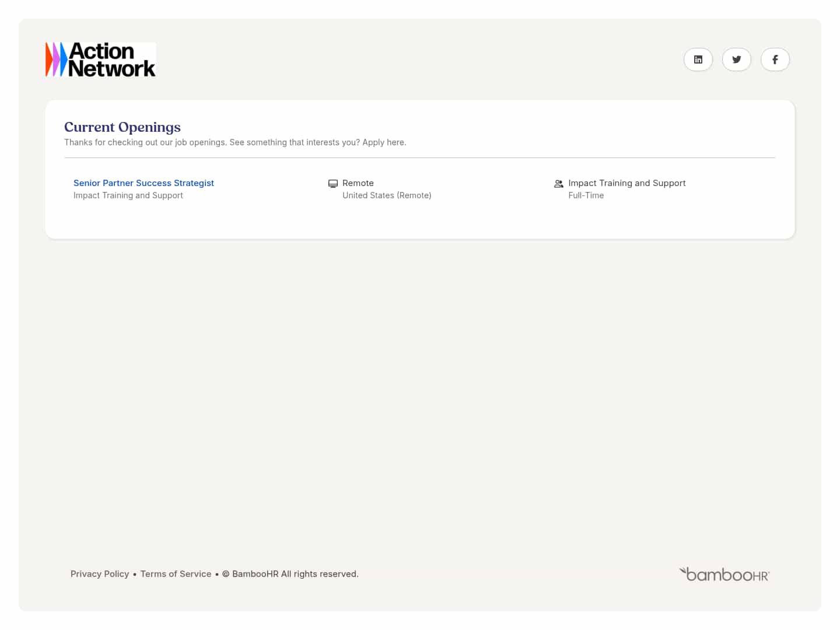Click the 'Thanks for checking out' intro text

click(x=235, y=142)
